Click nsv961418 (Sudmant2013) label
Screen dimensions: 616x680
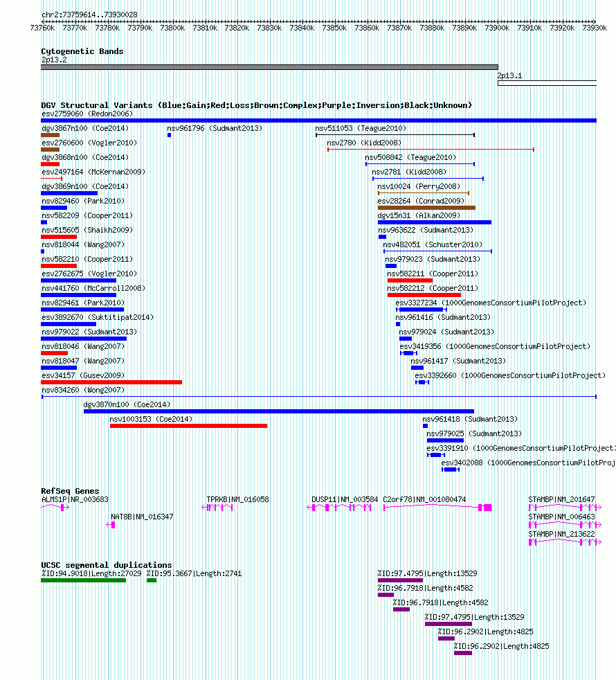click(x=470, y=419)
